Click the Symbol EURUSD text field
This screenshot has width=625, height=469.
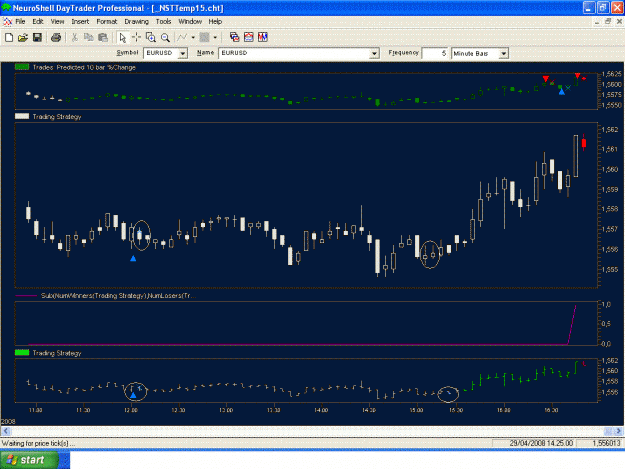[161, 53]
